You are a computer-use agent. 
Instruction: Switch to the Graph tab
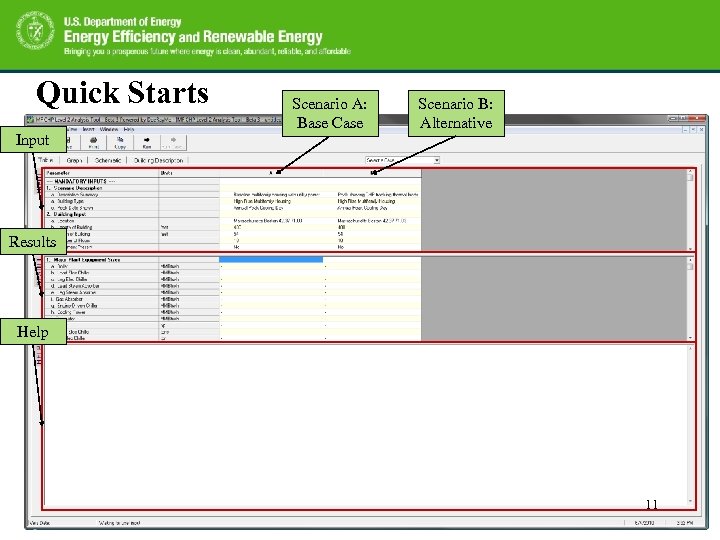pos(74,160)
